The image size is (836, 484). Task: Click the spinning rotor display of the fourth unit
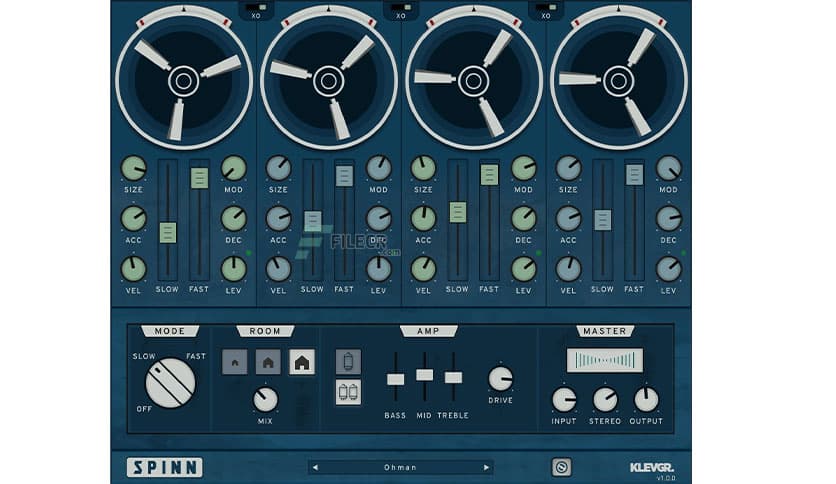tap(618, 81)
